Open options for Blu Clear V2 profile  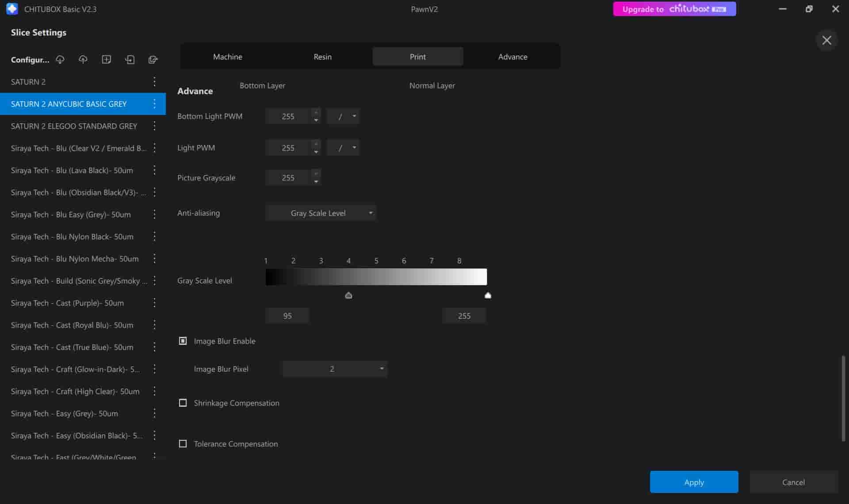pos(154,148)
